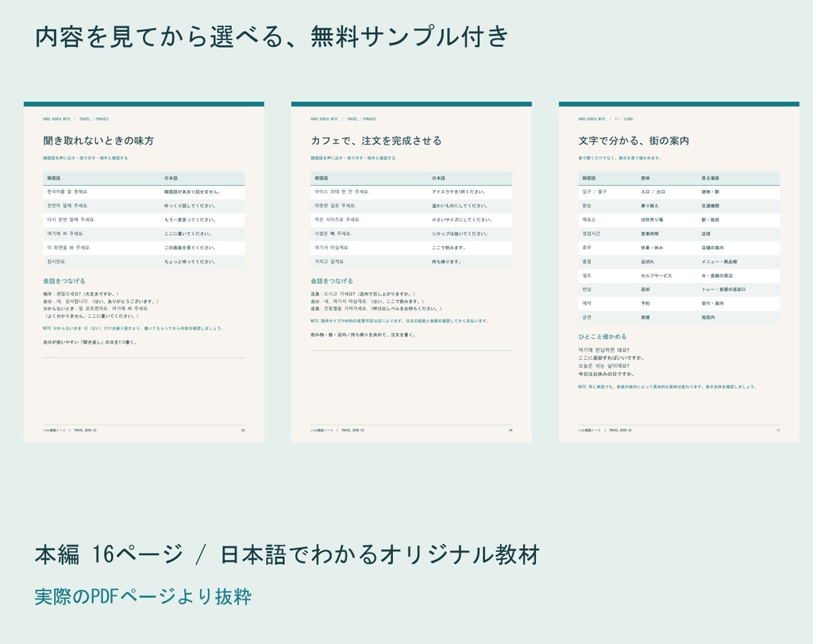
Task: Click the row reading ここで飲みます。
Action: click(x=411, y=248)
